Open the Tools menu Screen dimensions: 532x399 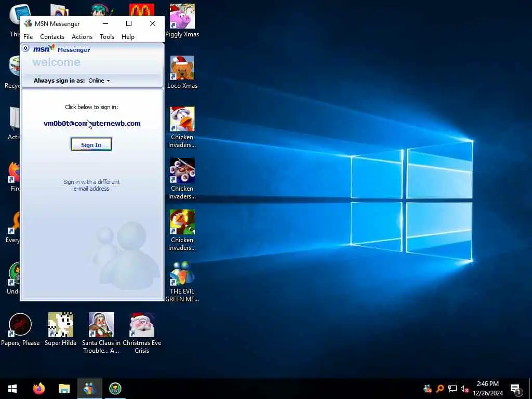[x=107, y=37]
